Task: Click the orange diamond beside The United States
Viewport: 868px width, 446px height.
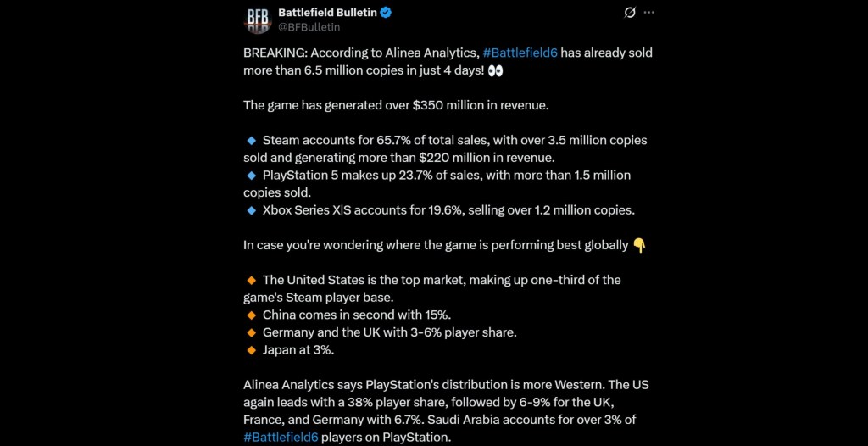Action: (x=251, y=280)
